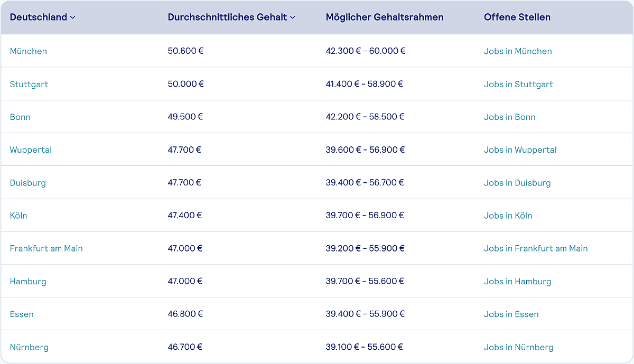634x364 pixels.
Task: Go to the Duisburg city page
Action: 28,183
